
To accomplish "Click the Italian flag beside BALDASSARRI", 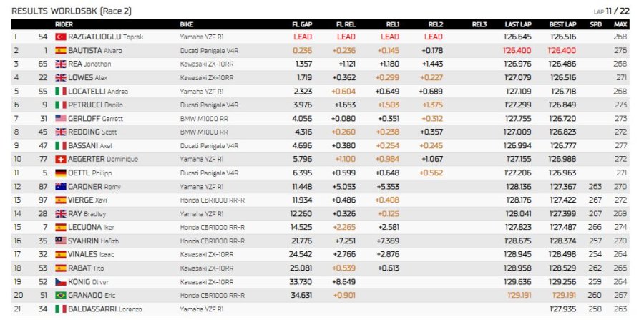I will tap(60, 309).
